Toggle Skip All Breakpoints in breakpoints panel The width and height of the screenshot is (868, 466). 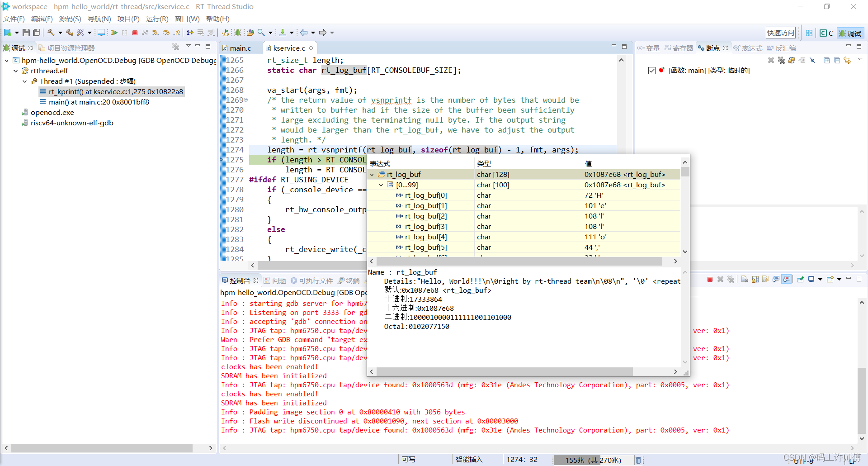(x=812, y=60)
